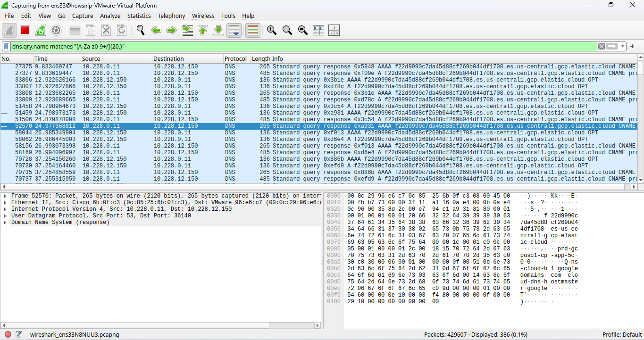
Task: Click the packet details horizontal scrollbar
Action: [161, 325]
